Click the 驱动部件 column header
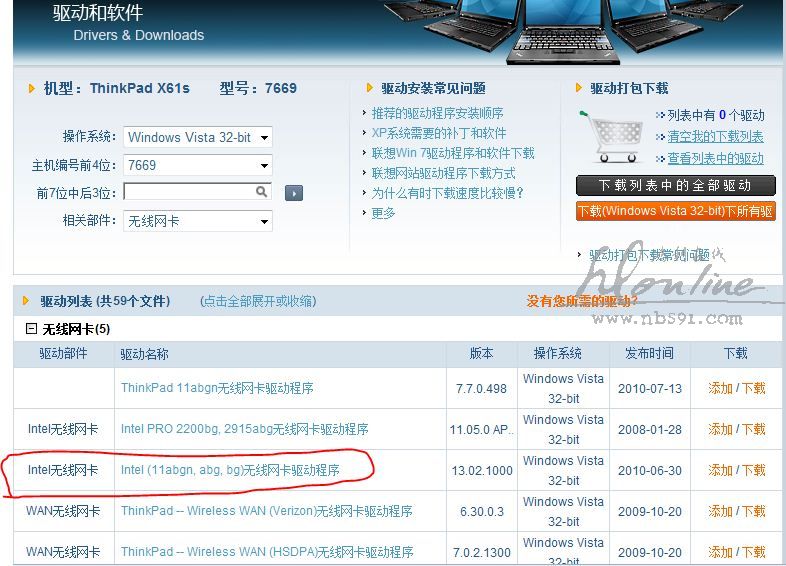Image resolution: width=786 pixels, height=566 pixels. click(63, 353)
